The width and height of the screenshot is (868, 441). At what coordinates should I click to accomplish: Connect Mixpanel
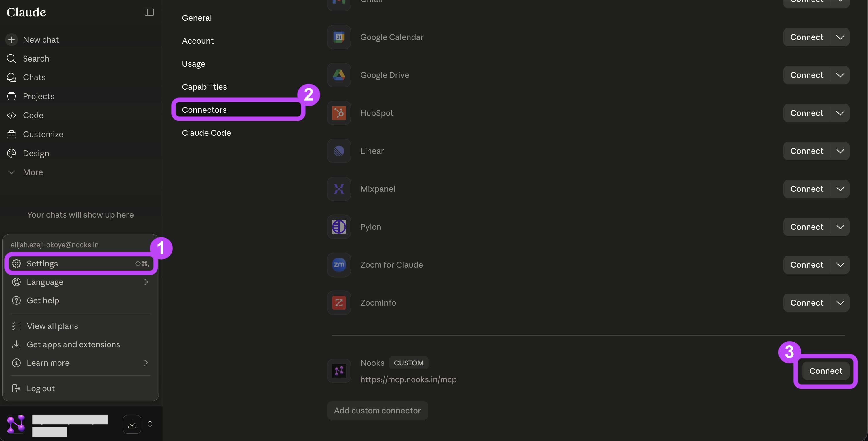click(x=807, y=189)
